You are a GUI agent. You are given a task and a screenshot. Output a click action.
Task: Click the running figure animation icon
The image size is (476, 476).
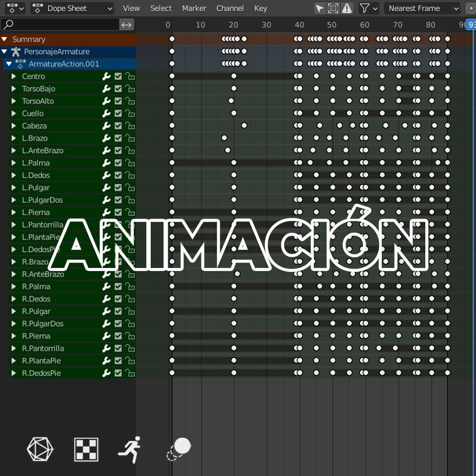(130, 449)
